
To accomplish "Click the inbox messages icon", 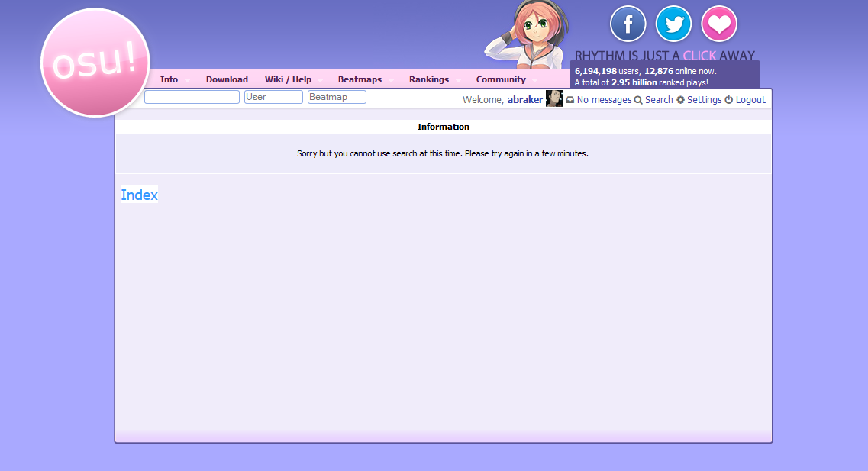I will pos(570,100).
